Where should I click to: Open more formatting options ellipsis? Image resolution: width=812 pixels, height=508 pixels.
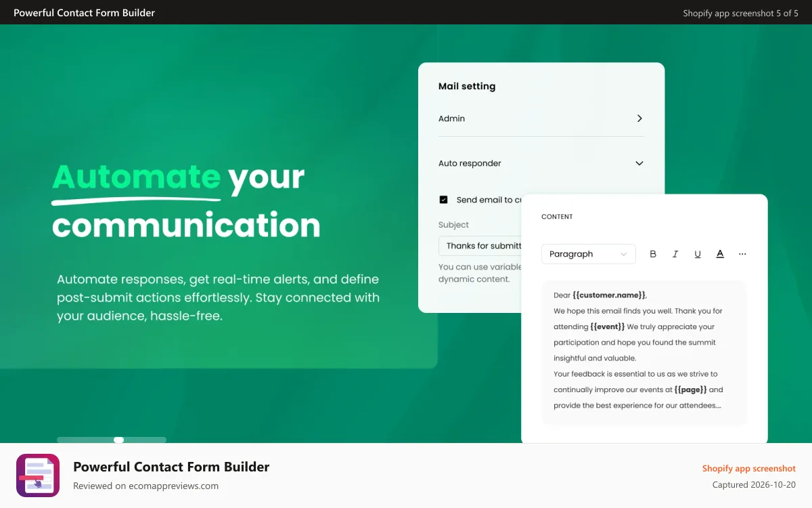[742, 254]
